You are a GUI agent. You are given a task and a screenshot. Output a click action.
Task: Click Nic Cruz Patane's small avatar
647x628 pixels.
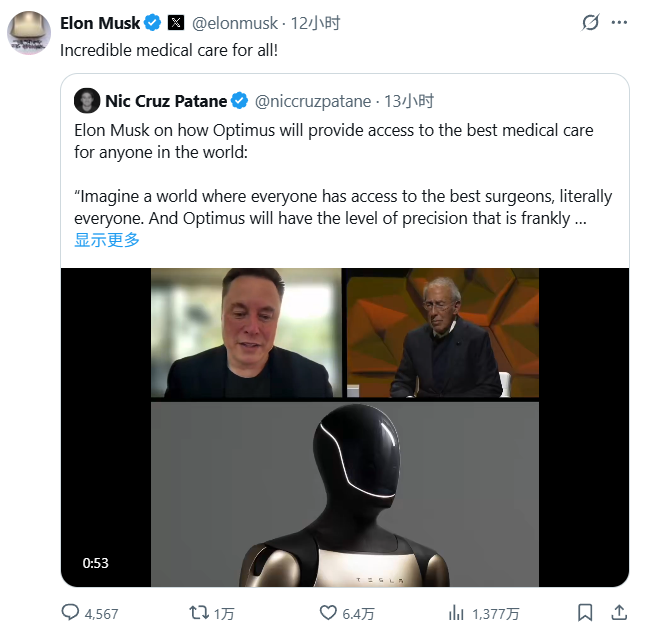point(87,101)
